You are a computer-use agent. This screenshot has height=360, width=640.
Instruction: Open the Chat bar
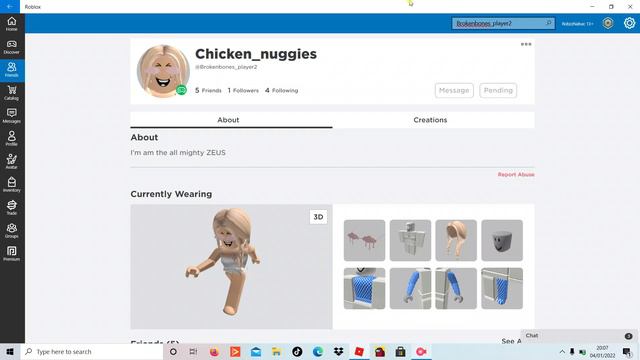pyautogui.click(x=580, y=336)
